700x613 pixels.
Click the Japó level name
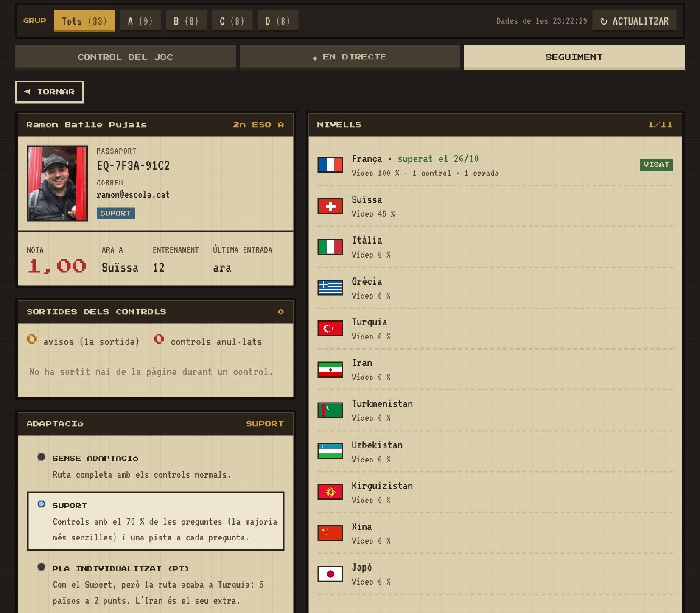point(362,567)
